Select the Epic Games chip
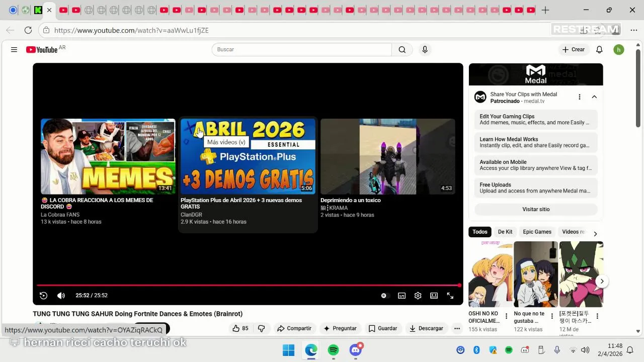 tap(537, 232)
